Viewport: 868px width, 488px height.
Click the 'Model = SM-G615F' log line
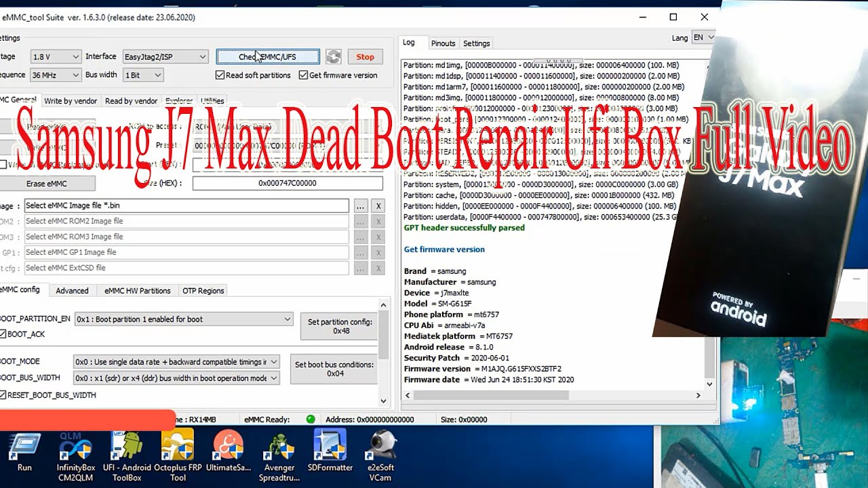[x=437, y=304]
